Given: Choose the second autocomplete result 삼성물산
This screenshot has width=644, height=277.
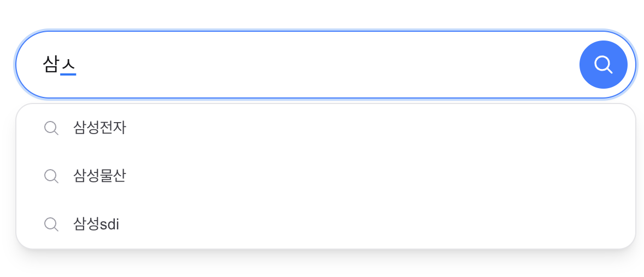Looking at the screenshot, I should (99, 176).
